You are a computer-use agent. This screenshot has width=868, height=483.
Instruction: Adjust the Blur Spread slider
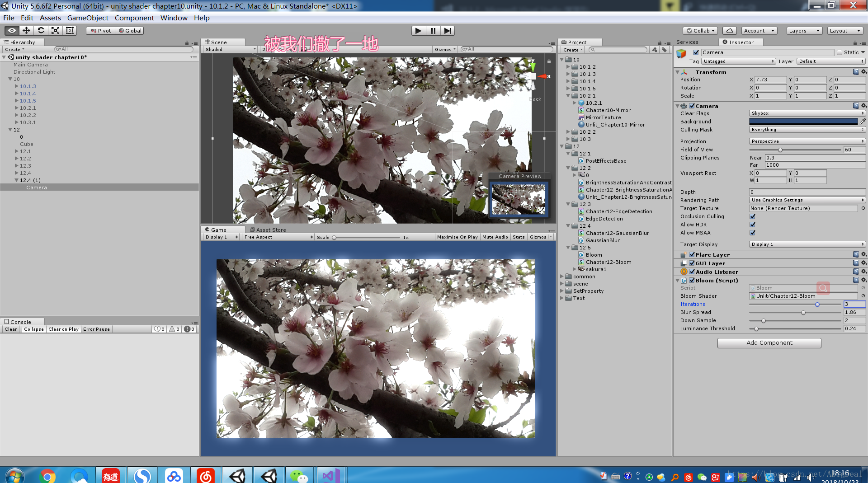click(x=795, y=313)
